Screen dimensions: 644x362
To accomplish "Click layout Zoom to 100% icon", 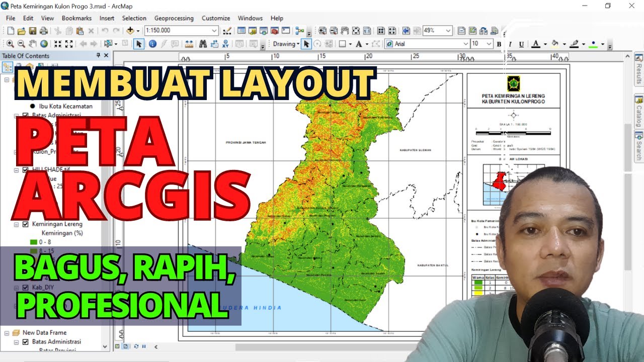I will (x=367, y=31).
